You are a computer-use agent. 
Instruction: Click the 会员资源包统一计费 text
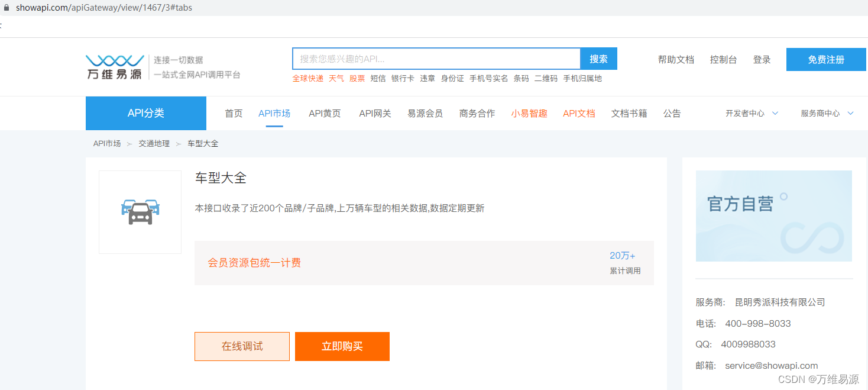pyautogui.click(x=254, y=263)
